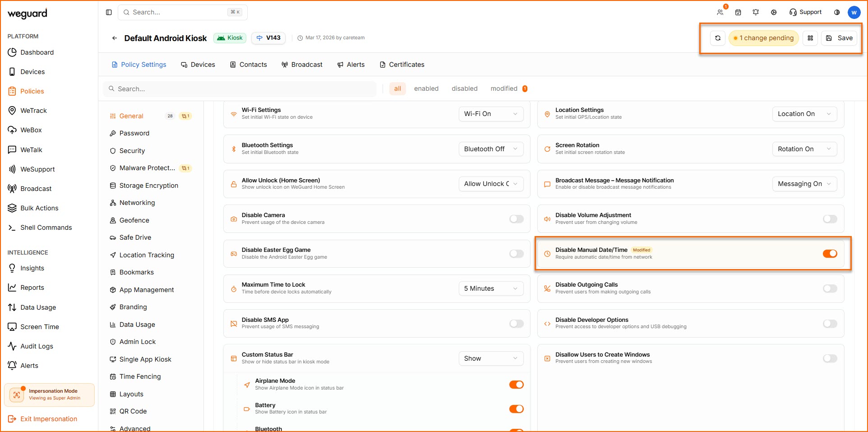The image size is (868, 432).
Task: Switch to the Certificates tab
Action: pyautogui.click(x=402, y=65)
